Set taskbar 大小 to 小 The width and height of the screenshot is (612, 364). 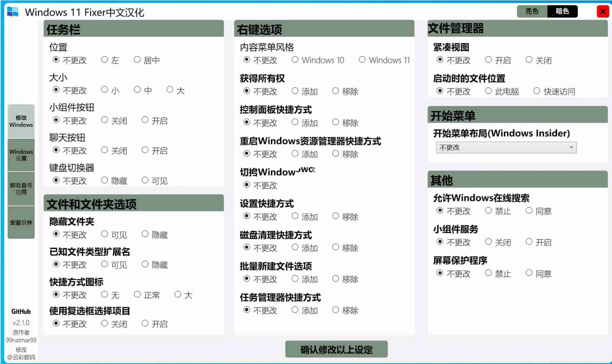[110, 90]
